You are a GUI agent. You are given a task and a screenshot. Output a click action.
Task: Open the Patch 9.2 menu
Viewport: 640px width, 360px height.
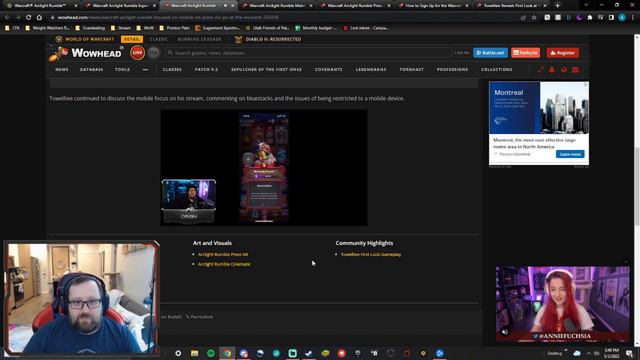(206, 69)
